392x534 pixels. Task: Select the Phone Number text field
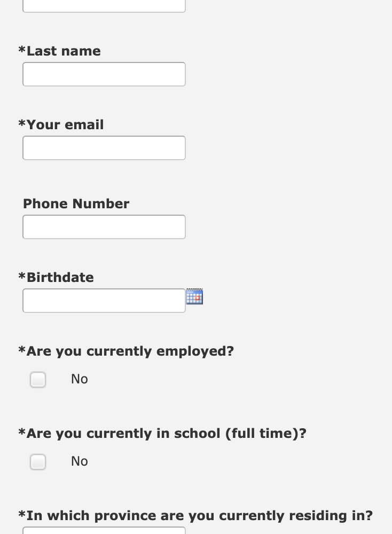click(x=104, y=227)
